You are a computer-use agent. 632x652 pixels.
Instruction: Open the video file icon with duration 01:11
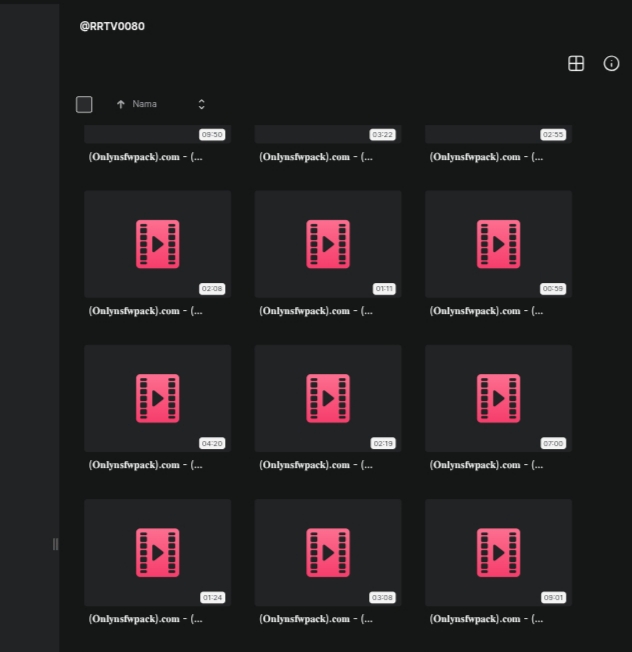point(328,244)
